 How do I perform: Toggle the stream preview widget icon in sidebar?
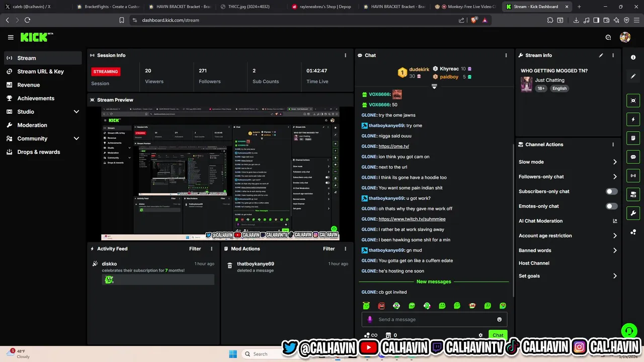click(x=633, y=101)
